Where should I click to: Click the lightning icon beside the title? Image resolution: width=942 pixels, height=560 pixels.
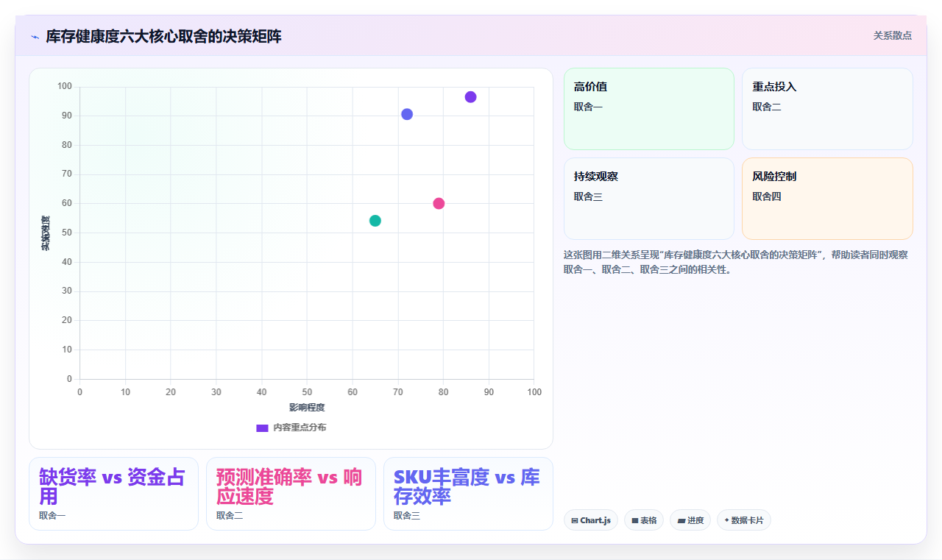click(35, 37)
